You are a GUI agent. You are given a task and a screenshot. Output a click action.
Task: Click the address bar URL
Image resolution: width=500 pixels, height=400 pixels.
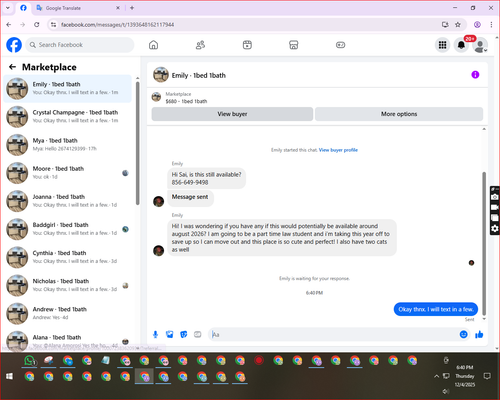click(117, 25)
